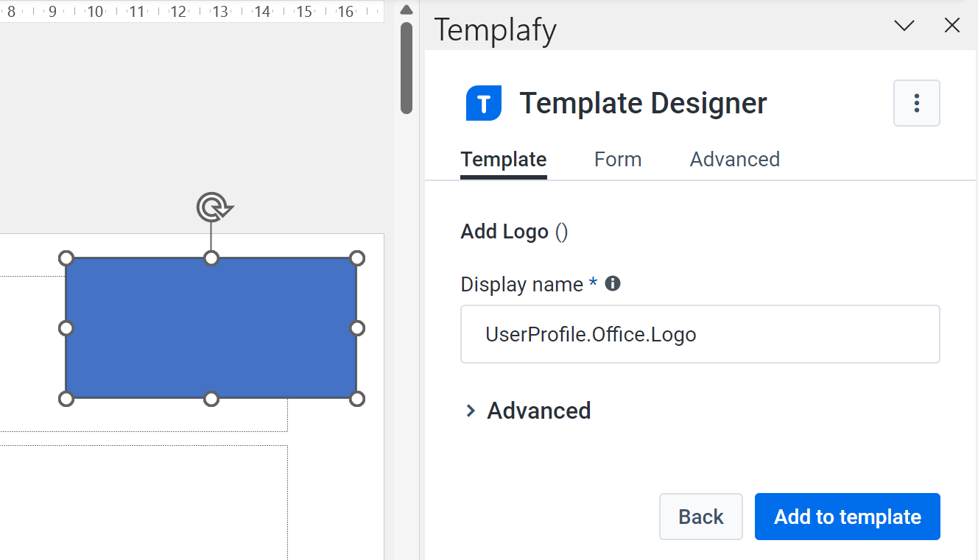This screenshot has height=560, width=978.
Task: Open the three-dot options menu
Action: pos(916,102)
